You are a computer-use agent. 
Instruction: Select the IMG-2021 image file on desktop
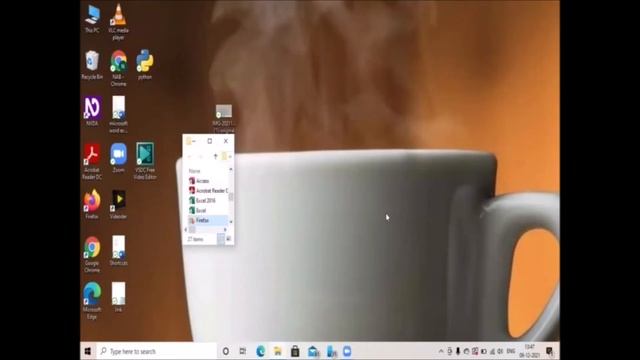click(224, 118)
